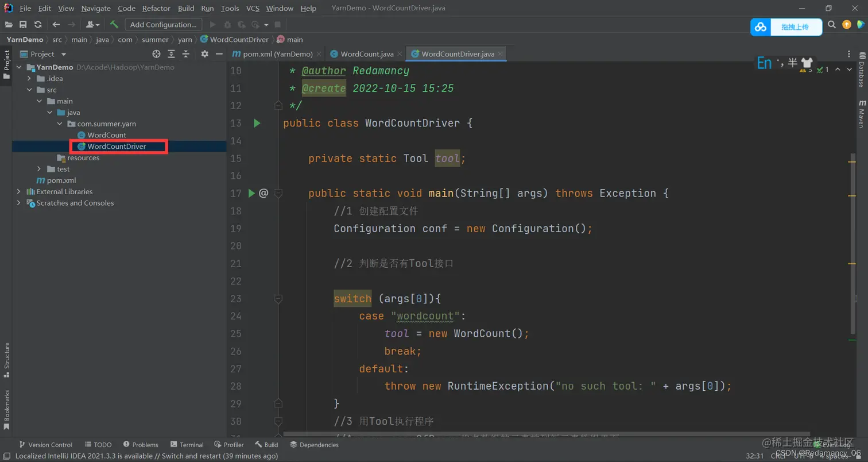Open the Dependencies tool window
The width and height of the screenshot is (868, 462).
[x=314, y=445]
